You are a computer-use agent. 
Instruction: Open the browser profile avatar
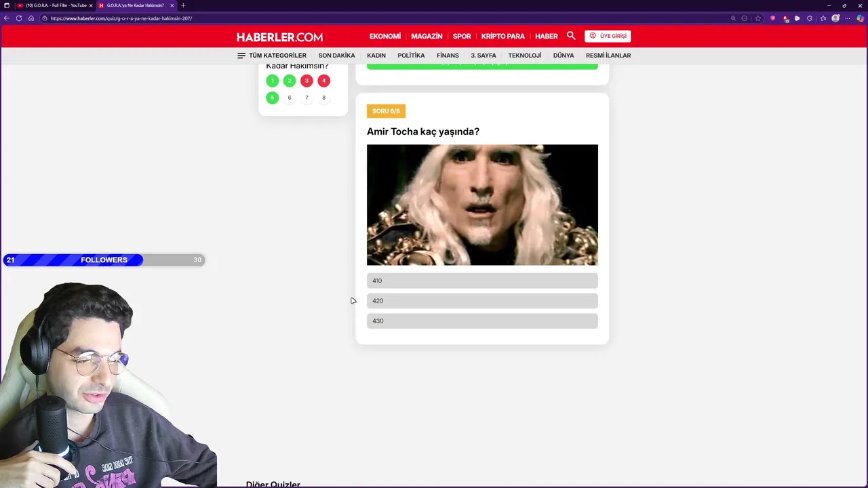tap(835, 18)
